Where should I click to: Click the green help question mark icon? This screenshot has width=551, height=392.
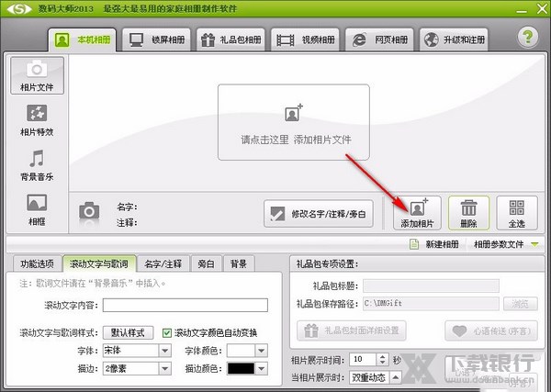pyautogui.click(x=527, y=38)
